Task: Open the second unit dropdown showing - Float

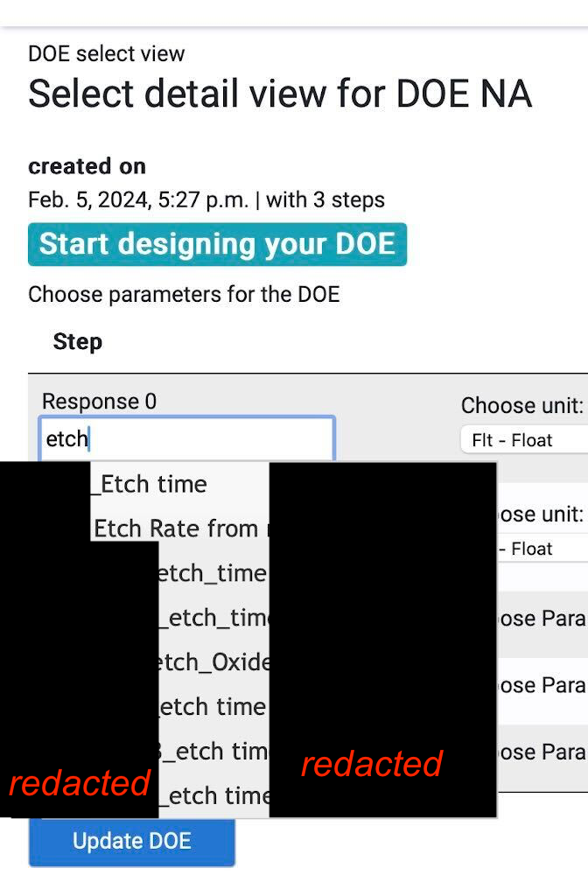Action: 542,549
